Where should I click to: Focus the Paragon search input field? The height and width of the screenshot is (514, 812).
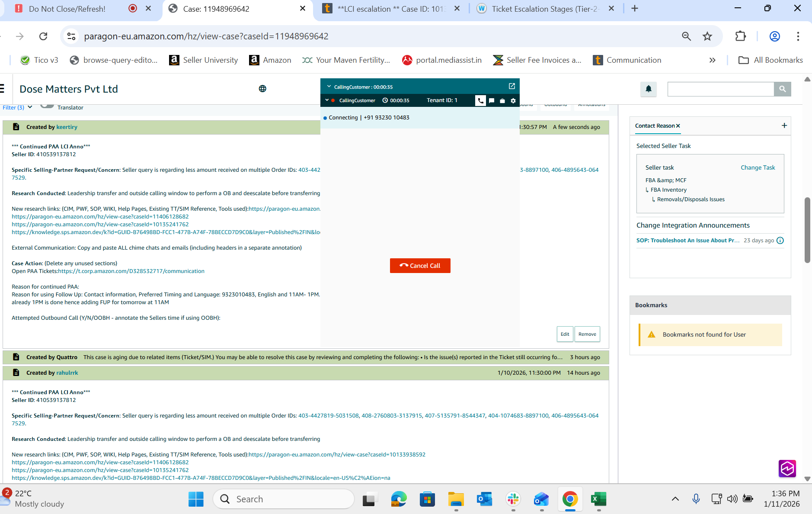coord(721,89)
